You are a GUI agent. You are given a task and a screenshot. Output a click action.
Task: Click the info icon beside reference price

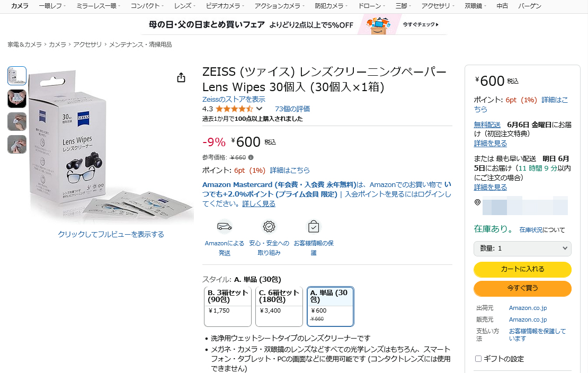tap(251, 157)
